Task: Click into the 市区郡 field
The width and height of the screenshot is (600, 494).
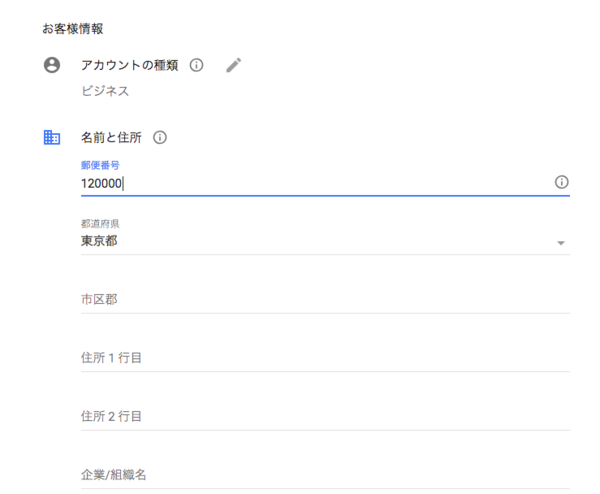Action: coord(300,299)
